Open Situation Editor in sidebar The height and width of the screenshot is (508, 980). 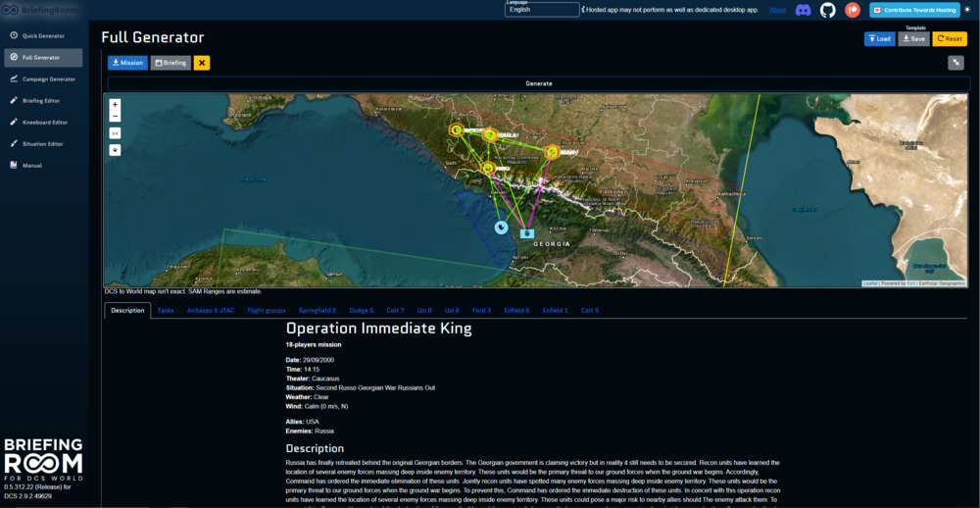pos(43,144)
